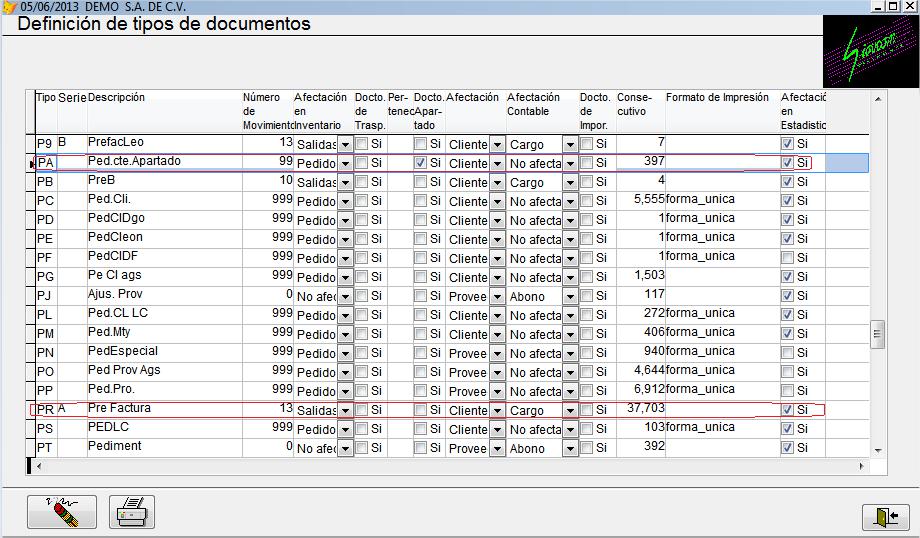Enable statistics checkbox for PedEspecial row
920x538 pixels.
coord(787,353)
